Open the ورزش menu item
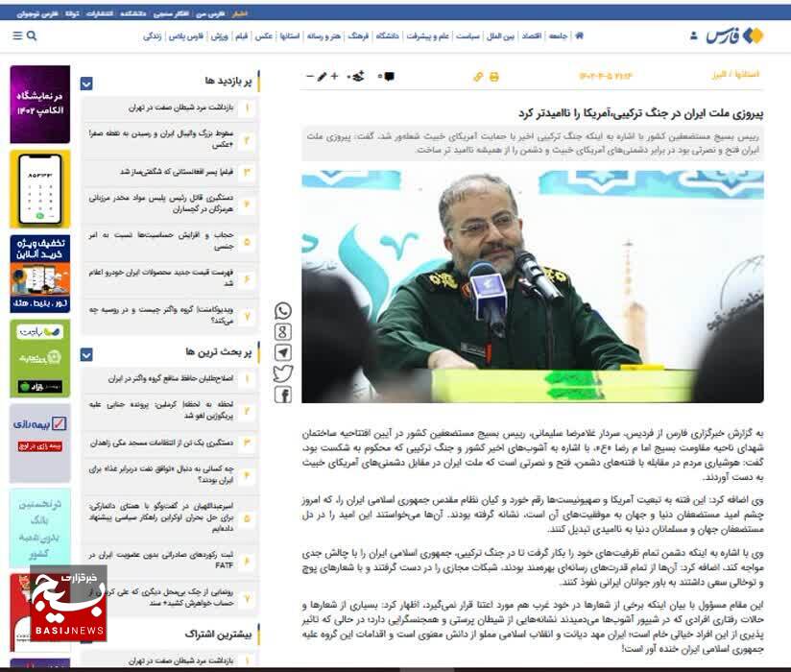Screen dimensions: 791x672 pos(220,36)
